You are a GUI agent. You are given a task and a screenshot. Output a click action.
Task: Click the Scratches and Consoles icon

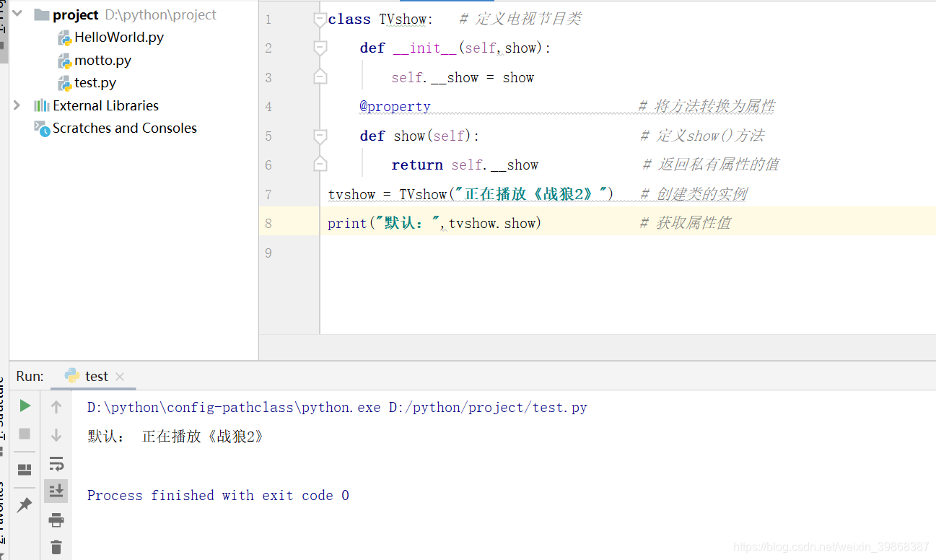[x=42, y=128]
